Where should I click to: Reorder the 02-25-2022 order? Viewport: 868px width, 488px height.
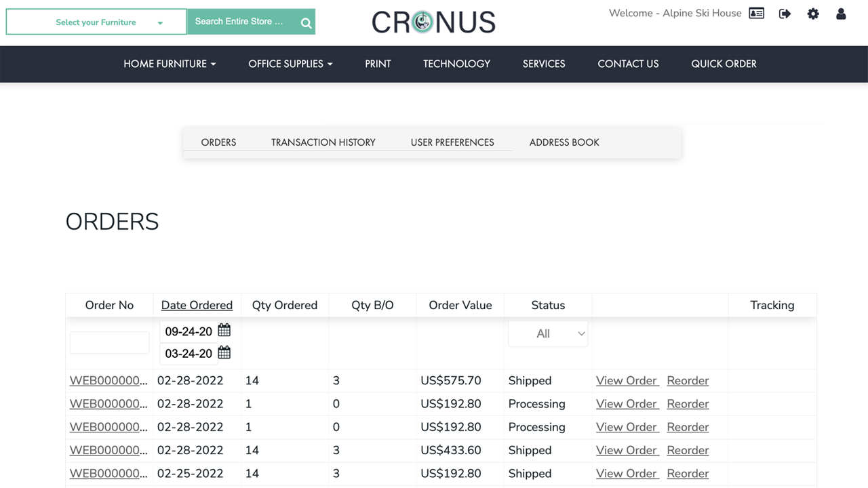coord(687,473)
